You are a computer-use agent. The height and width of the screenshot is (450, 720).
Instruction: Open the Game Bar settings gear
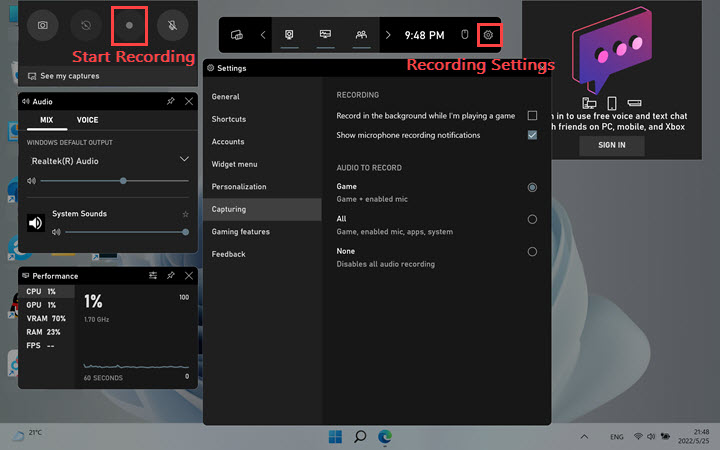tap(489, 34)
